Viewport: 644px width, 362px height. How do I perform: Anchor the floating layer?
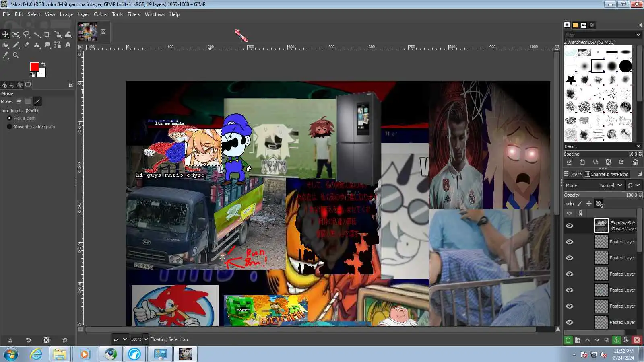[x=616, y=340]
